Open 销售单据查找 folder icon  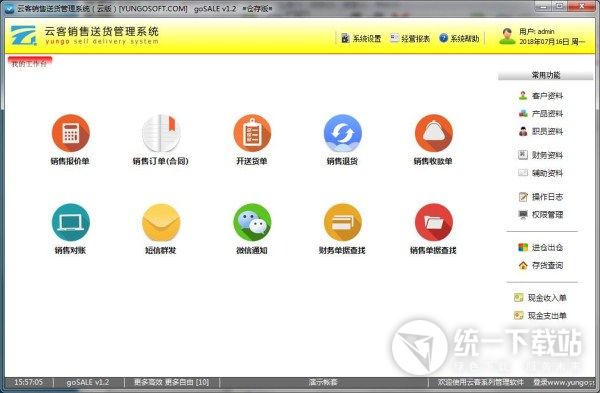[434, 222]
